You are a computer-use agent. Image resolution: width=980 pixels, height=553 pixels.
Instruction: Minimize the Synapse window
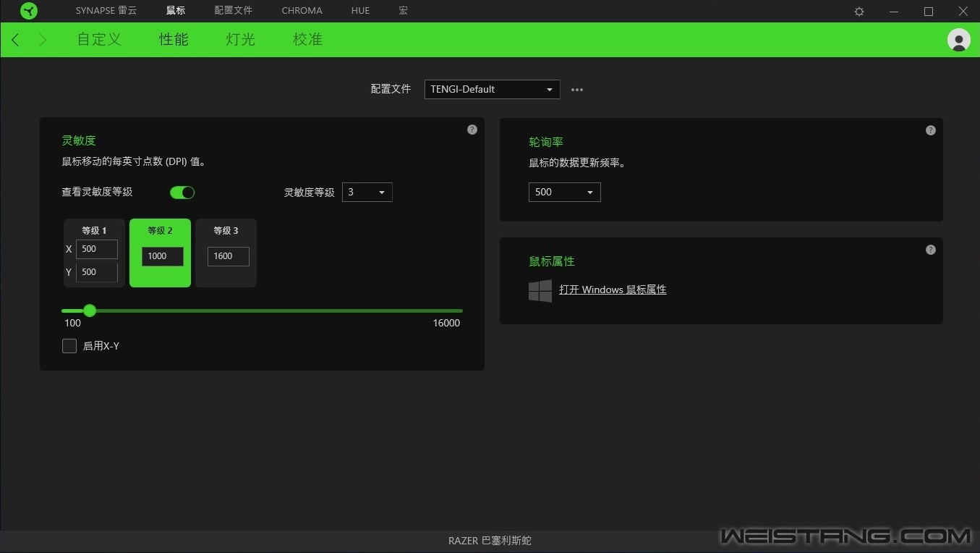coord(895,12)
